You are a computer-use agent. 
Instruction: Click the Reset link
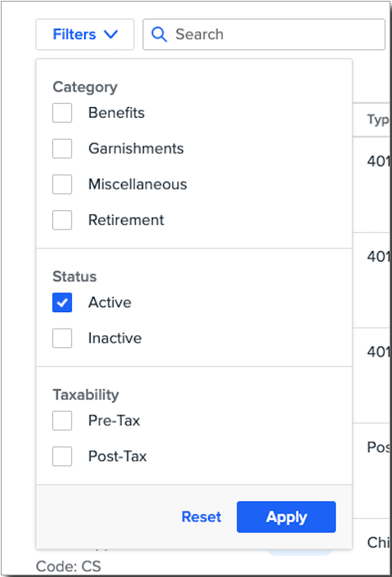[x=202, y=517]
